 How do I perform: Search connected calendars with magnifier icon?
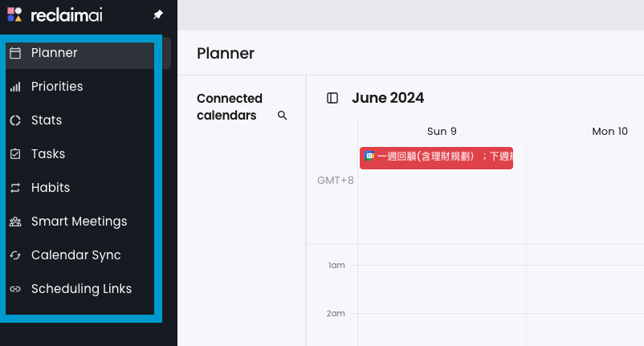(283, 116)
